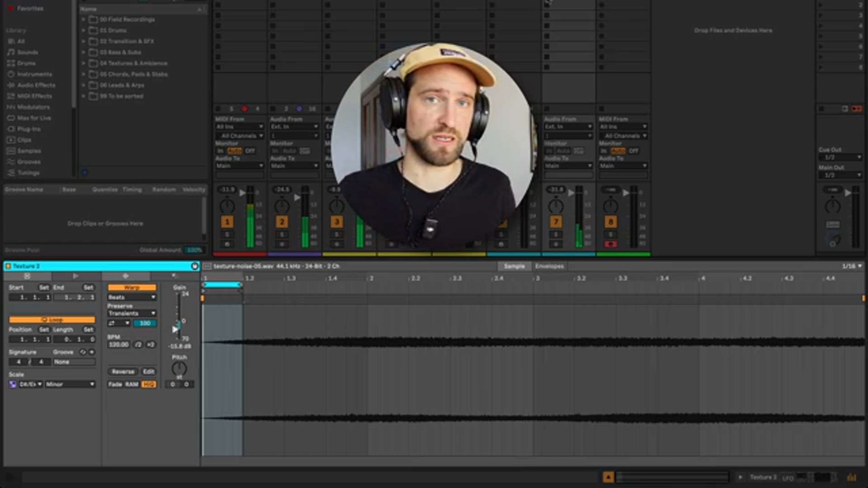The image size is (868, 488).
Task: Click the solo button on track 1
Action: coord(227,234)
